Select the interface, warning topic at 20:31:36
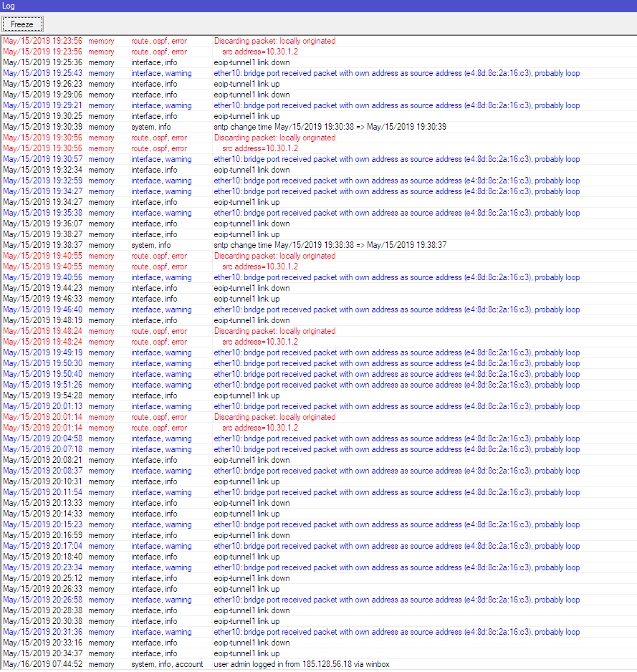The image size is (637, 672). pyautogui.click(x=158, y=632)
